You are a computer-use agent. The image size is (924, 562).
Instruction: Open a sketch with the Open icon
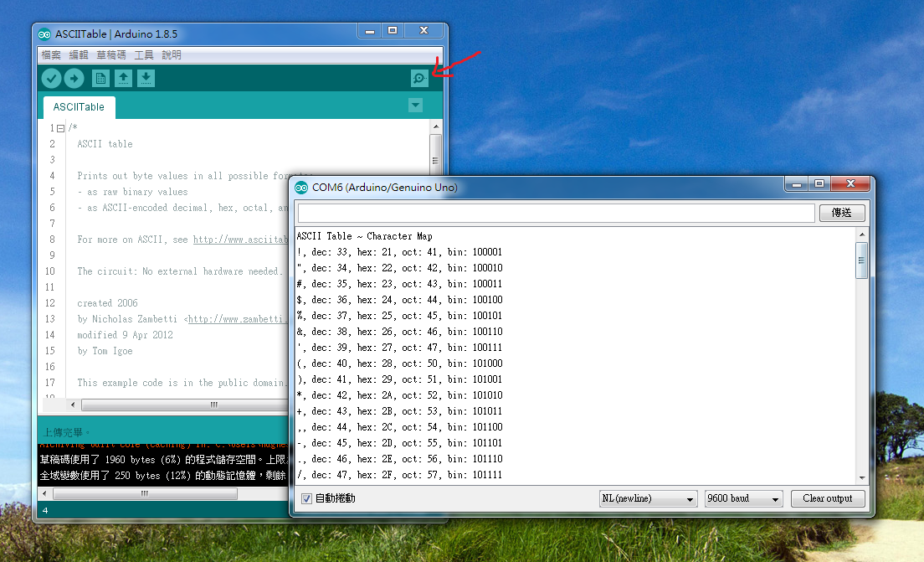[123, 78]
